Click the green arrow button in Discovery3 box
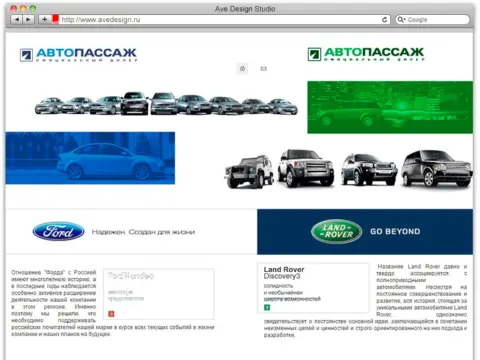480x360 pixels. pos(267,307)
